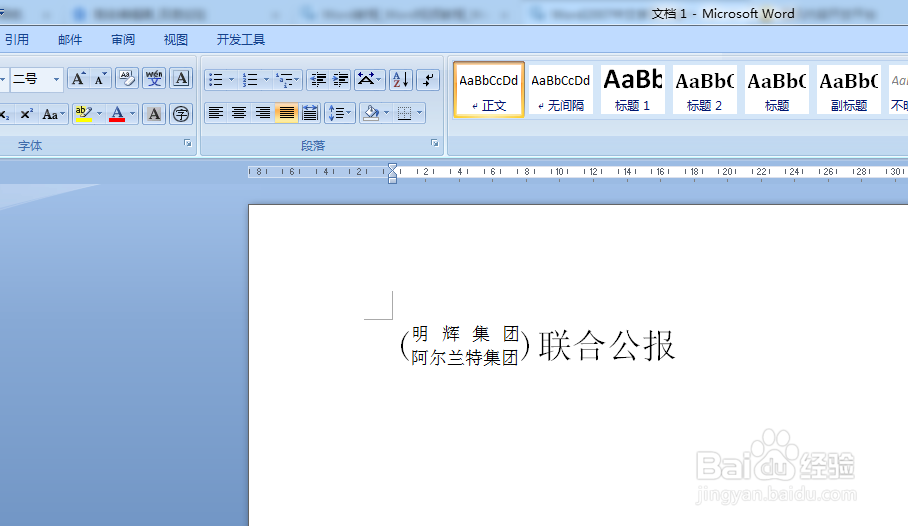Decrease the paragraph indent
Image resolution: width=908 pixels, height=526 pixels.
tap(318, 80)
